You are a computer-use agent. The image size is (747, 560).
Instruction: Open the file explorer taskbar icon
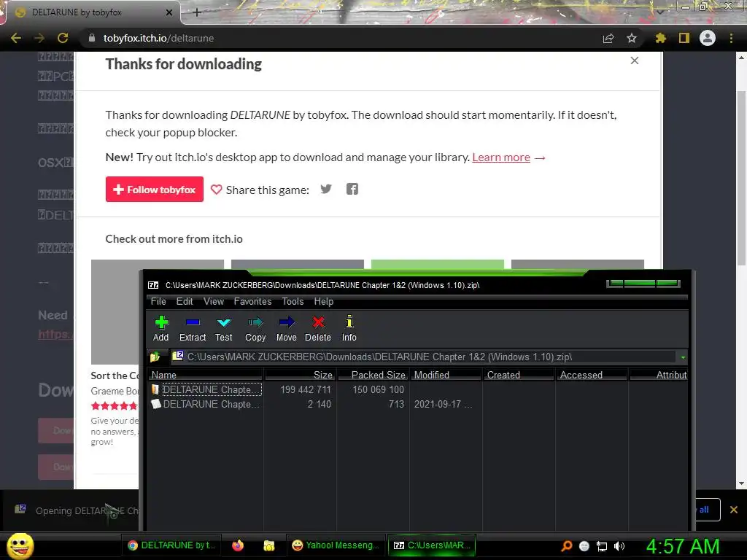[269, 545]
